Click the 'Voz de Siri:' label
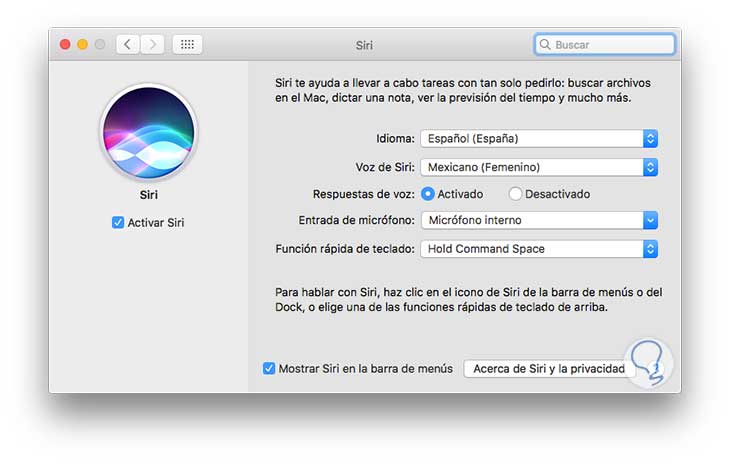Viewport: 730px width, 463px height. (385, 167)
